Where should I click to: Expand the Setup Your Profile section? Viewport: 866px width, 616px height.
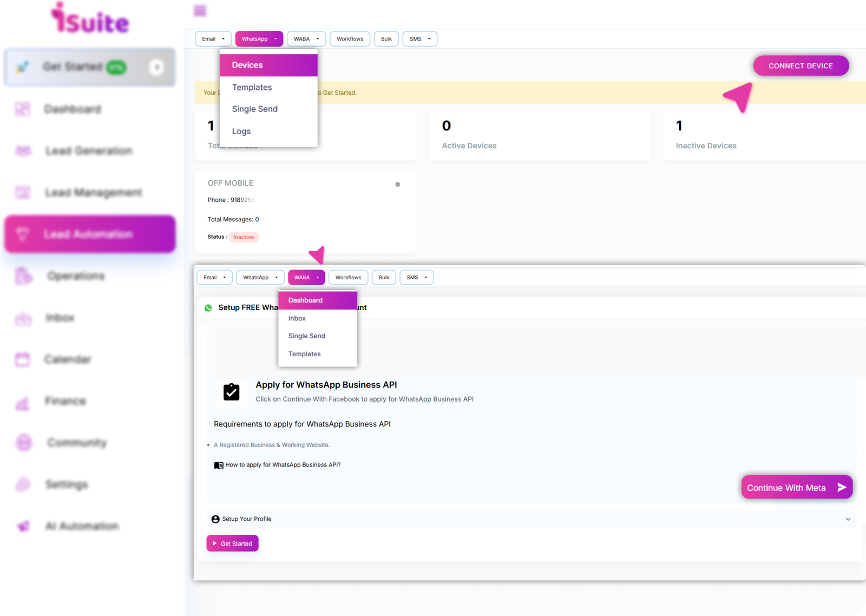click(848, 519)
